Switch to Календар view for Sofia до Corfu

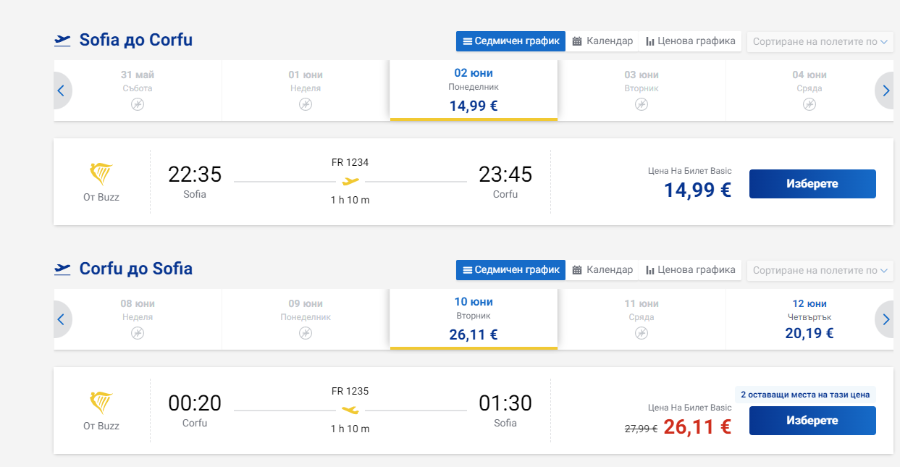pyautogui.click(x=602, y=41)
